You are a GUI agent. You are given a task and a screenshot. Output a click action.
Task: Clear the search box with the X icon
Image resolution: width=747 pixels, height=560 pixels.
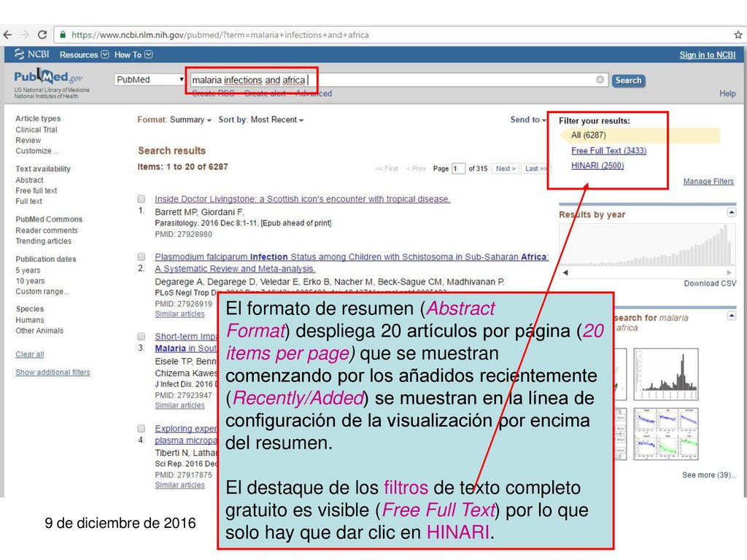(x=600, y=79)
